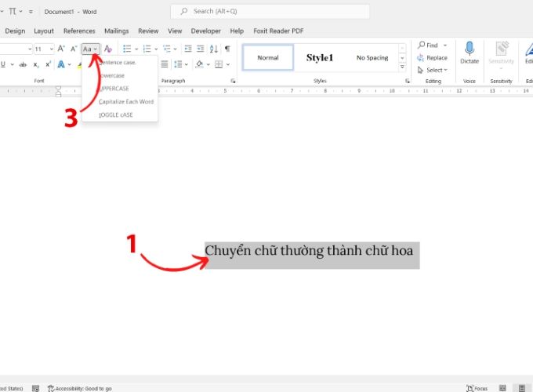Open the font size dropdown

pos(51,49)
